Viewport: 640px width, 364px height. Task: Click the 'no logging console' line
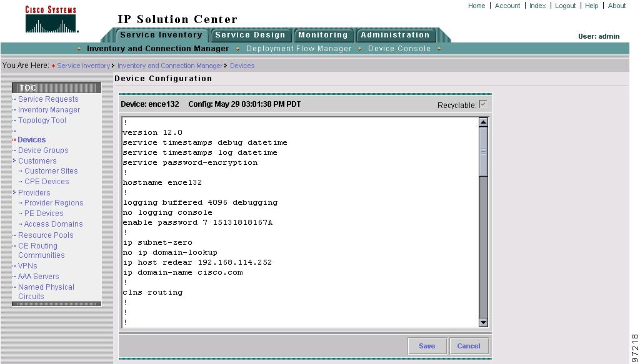coord(167,212)
